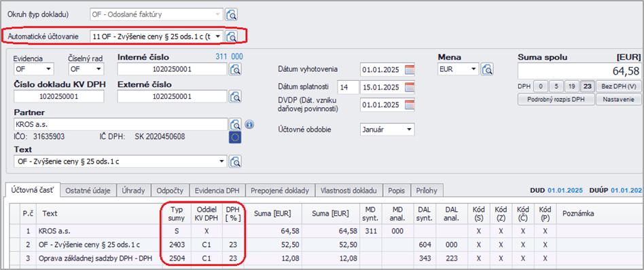Click lookup icon next to Interné číslo
The image size is (644, 270).
click(234, 69)
